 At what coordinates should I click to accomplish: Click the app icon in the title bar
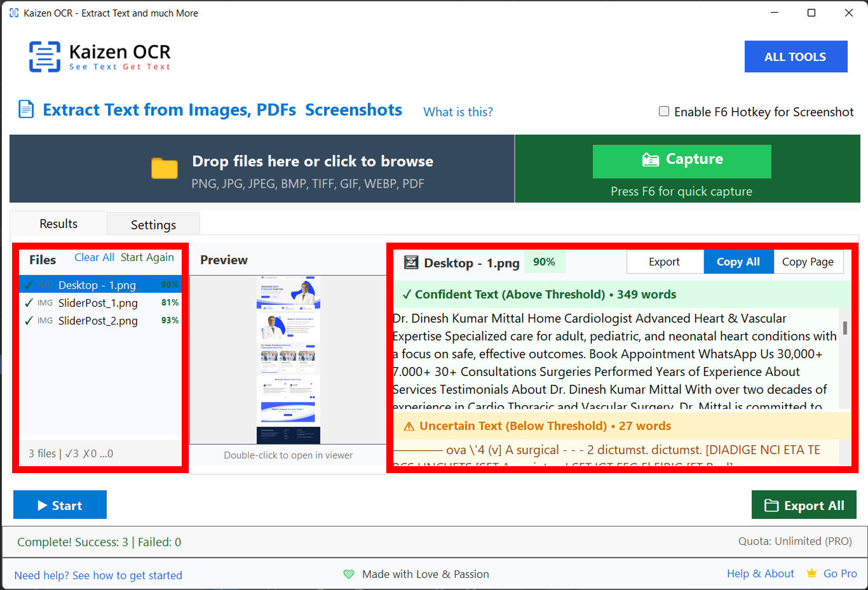pyautogui.click(x=13, y=13)
